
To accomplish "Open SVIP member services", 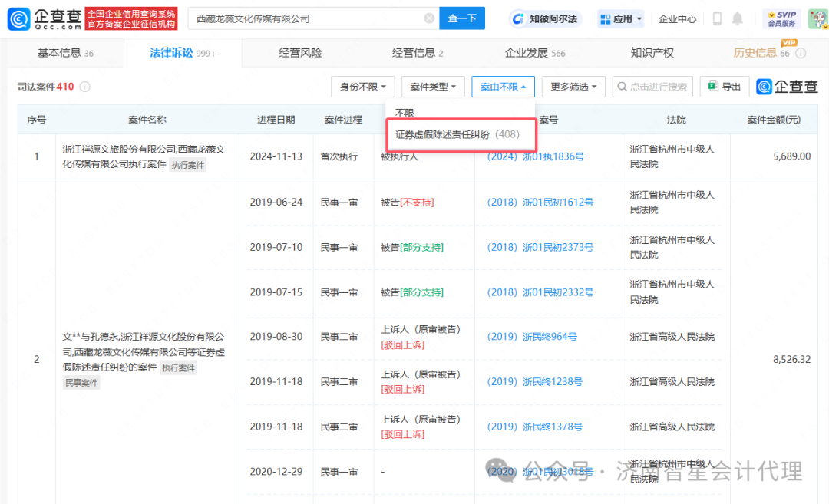I will [782, 19].
